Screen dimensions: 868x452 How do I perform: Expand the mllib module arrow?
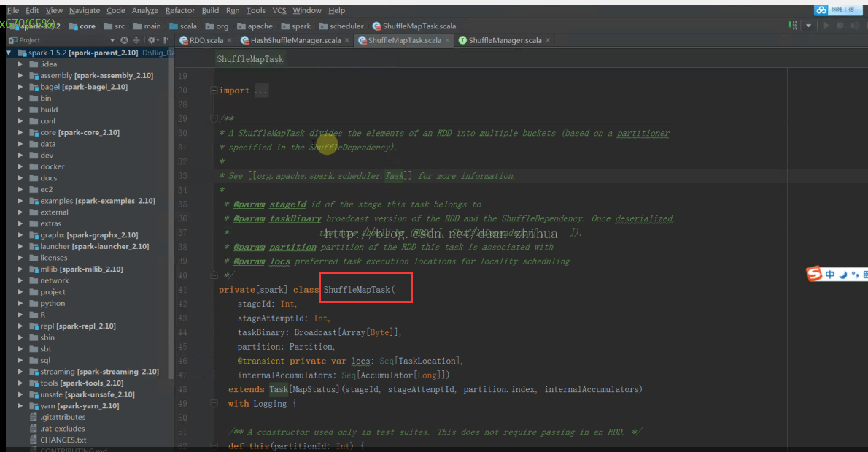coord(20,269)
